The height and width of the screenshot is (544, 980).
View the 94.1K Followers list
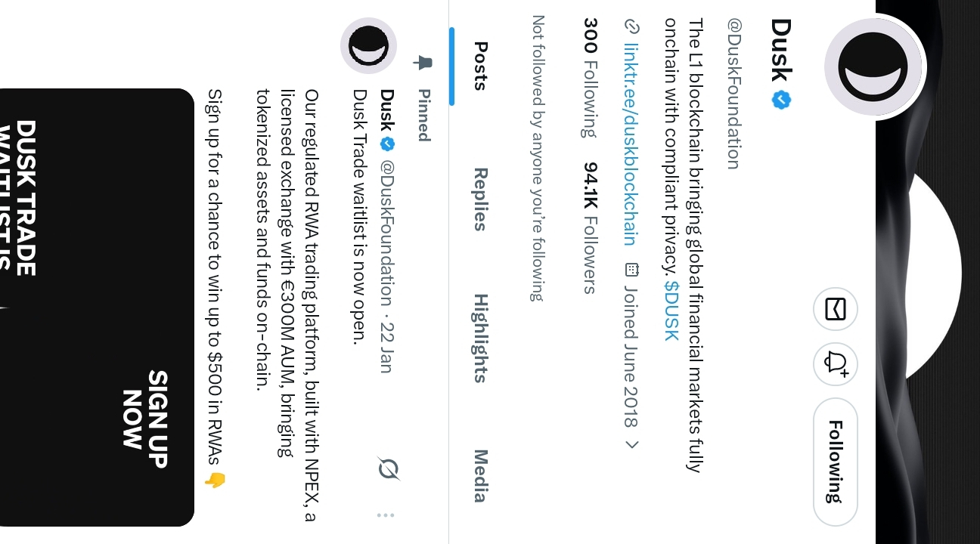click(x=590, y=227)
